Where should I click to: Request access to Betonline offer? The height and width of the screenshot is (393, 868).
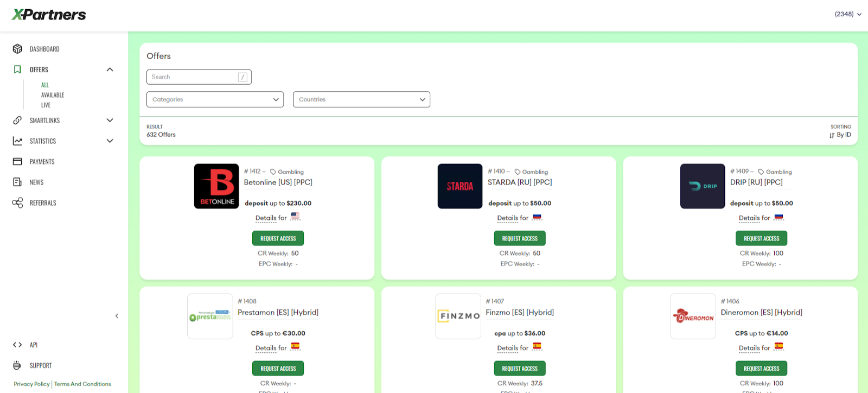278,238
